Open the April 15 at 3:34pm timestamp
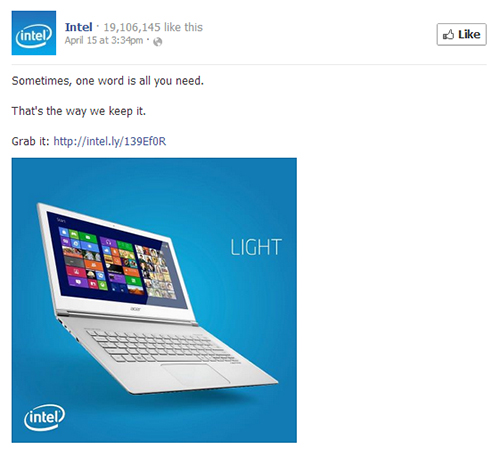Viewport: 500px width, 450px height. (x=104, y=41)
